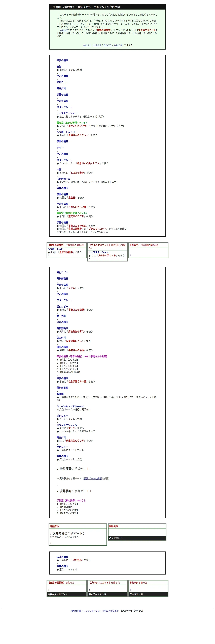The image size is (215, 644).
Task: Select the 沢井の病室 location heading
Action: [x=62, y=557]
